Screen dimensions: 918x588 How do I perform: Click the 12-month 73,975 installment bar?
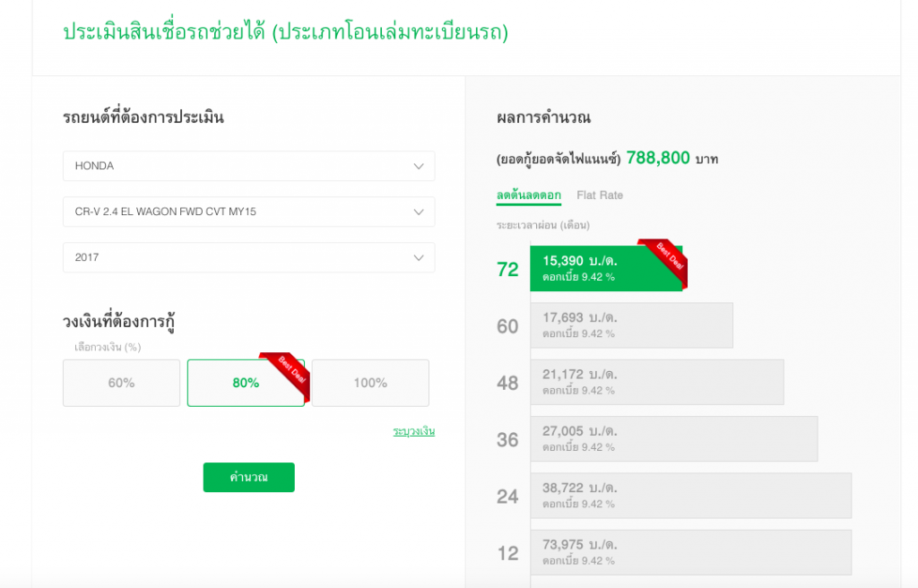point(690,552)
